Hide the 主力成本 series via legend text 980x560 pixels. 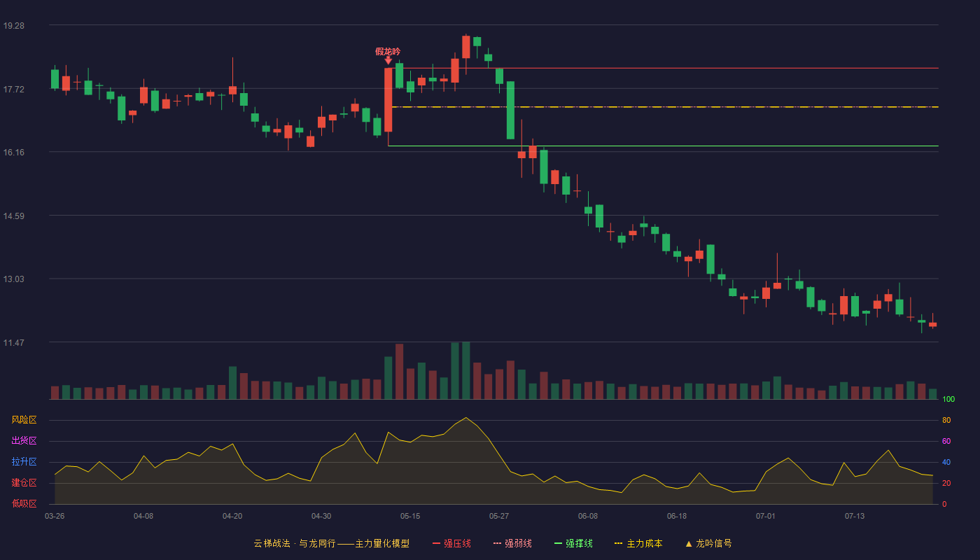click(644, 544)
